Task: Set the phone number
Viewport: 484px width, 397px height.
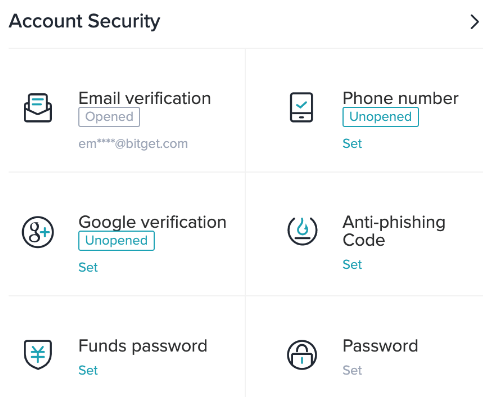Action: click(x=352, y=144)
